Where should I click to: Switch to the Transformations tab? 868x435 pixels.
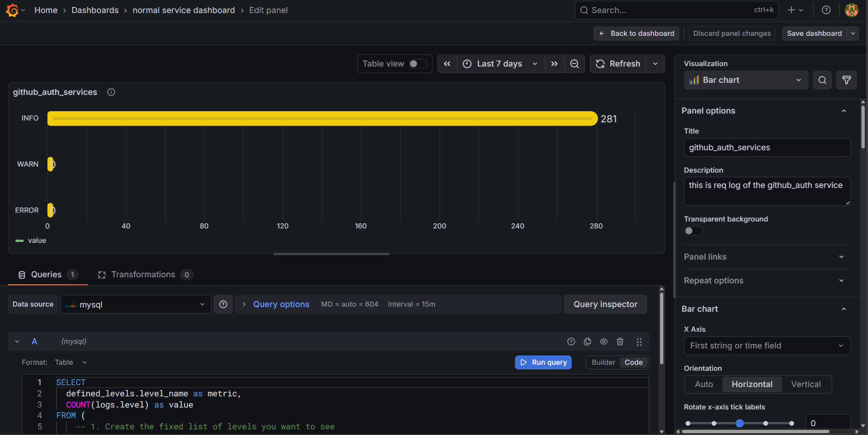(145, 274)
